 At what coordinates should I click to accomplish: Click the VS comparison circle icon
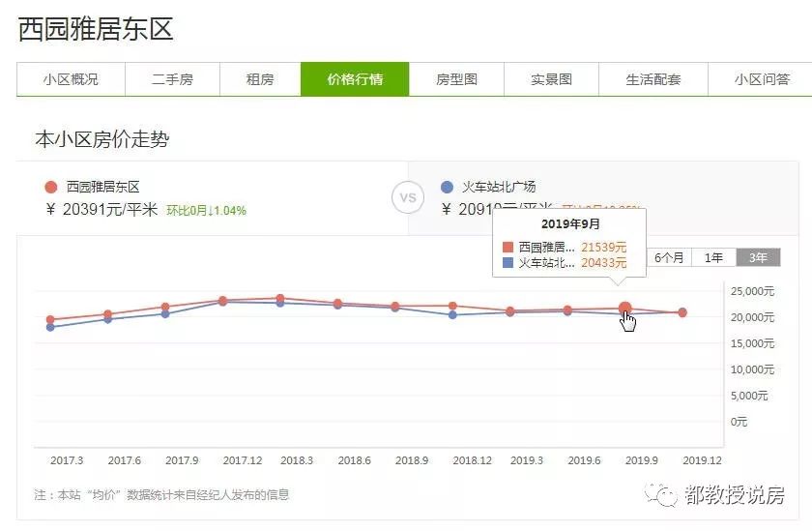[408, 197]
